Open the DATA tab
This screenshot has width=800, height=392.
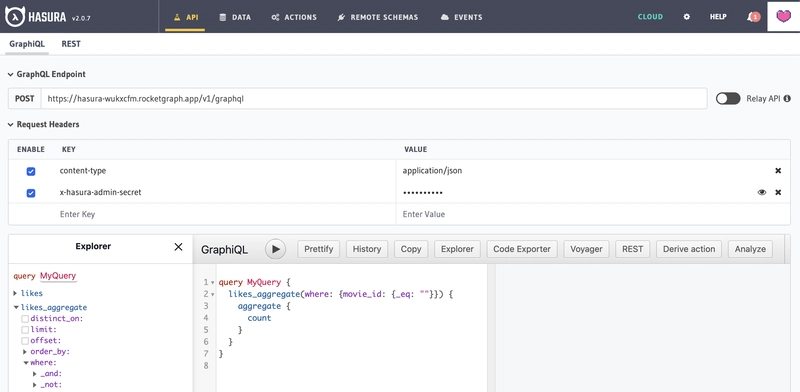pos(235,17)
